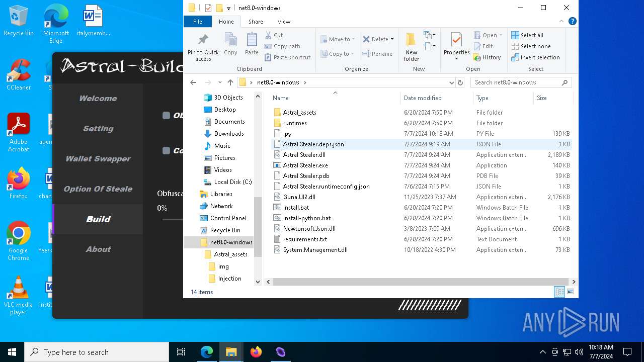Open the File ribbon menu
This screenshot has height=362, width=644.
click(x=198, y=22)
